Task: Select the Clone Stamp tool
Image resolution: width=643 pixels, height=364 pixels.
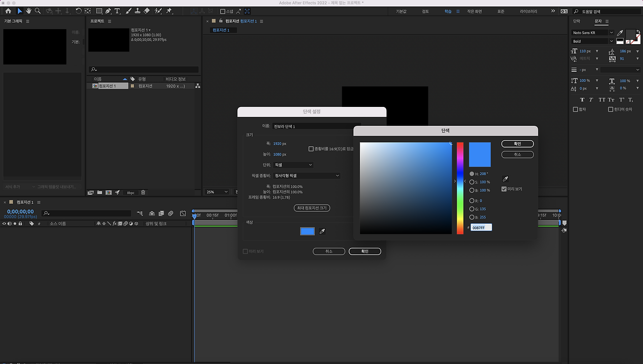Action: (x=137, y=11)
